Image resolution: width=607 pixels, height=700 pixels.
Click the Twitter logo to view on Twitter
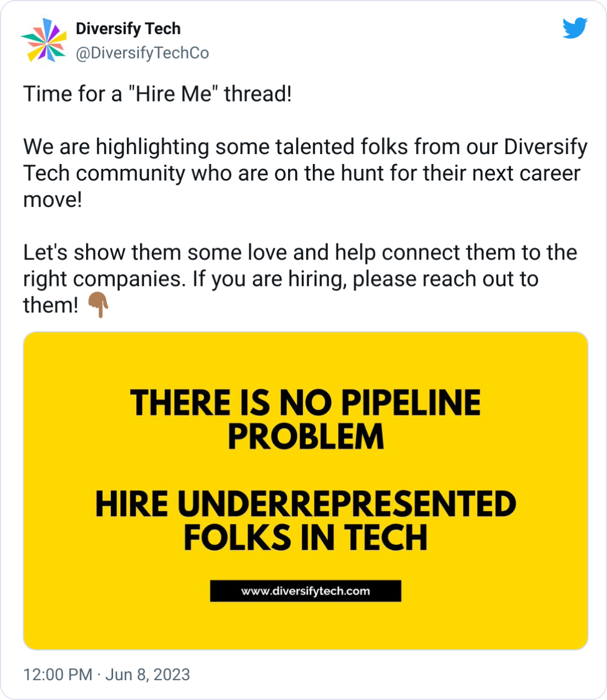pos(574,29)
